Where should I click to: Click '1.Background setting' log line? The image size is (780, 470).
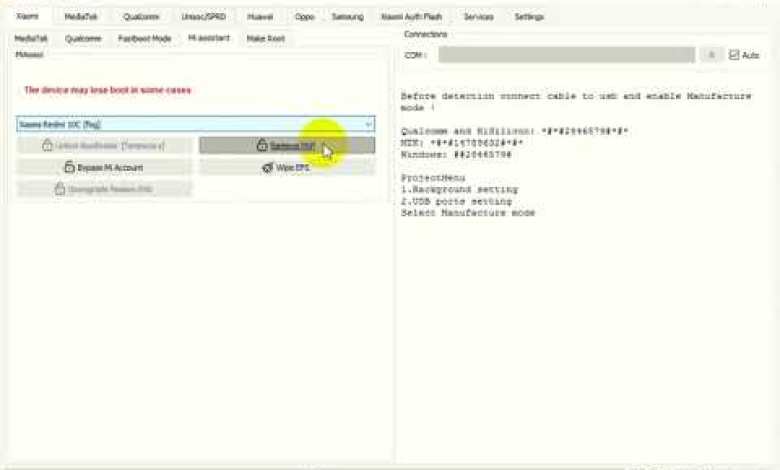click(x=460, y=189)
